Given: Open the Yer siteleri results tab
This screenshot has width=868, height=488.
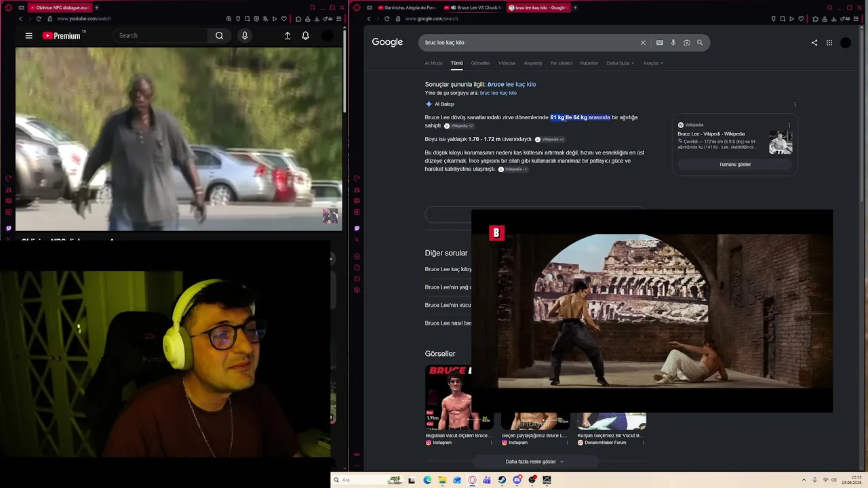Looking at the screenshot, I should point(561,63).
